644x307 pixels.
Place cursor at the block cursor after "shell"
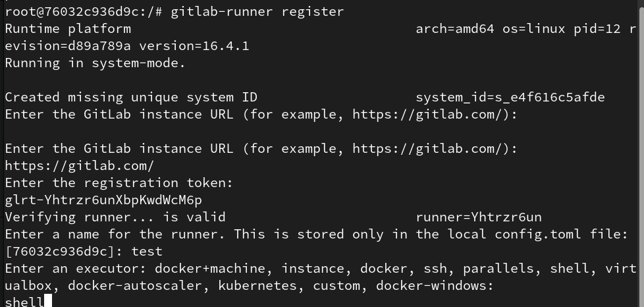click(x=48, y=302)
